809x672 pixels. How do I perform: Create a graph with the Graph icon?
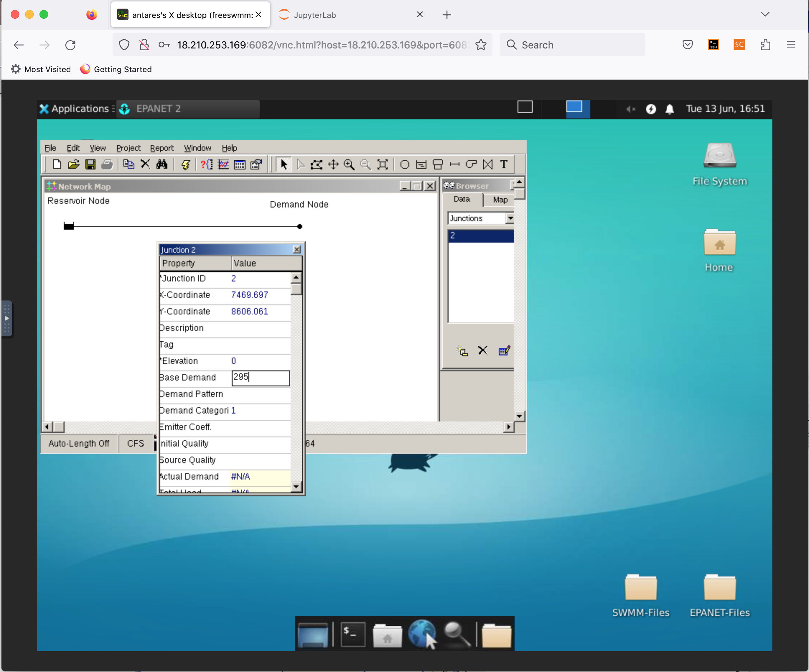coord(224,164)
